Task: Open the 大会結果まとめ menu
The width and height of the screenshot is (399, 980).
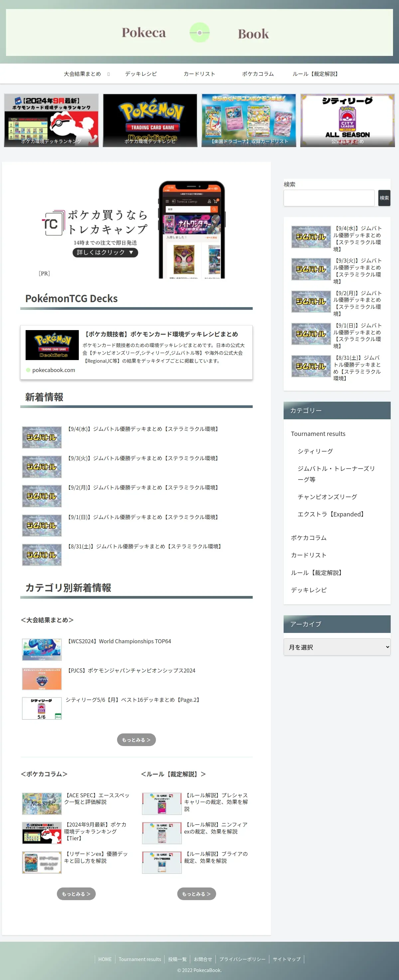Action: pos(82,74)
